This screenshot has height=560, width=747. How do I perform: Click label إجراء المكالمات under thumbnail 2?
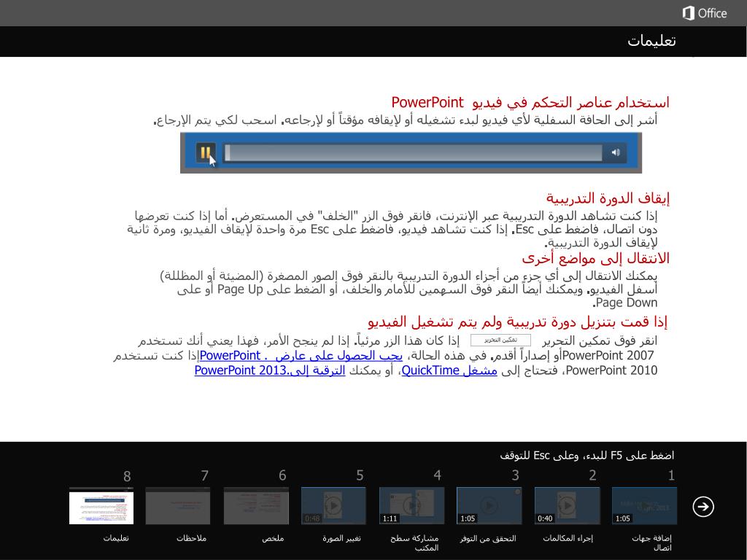568,538
